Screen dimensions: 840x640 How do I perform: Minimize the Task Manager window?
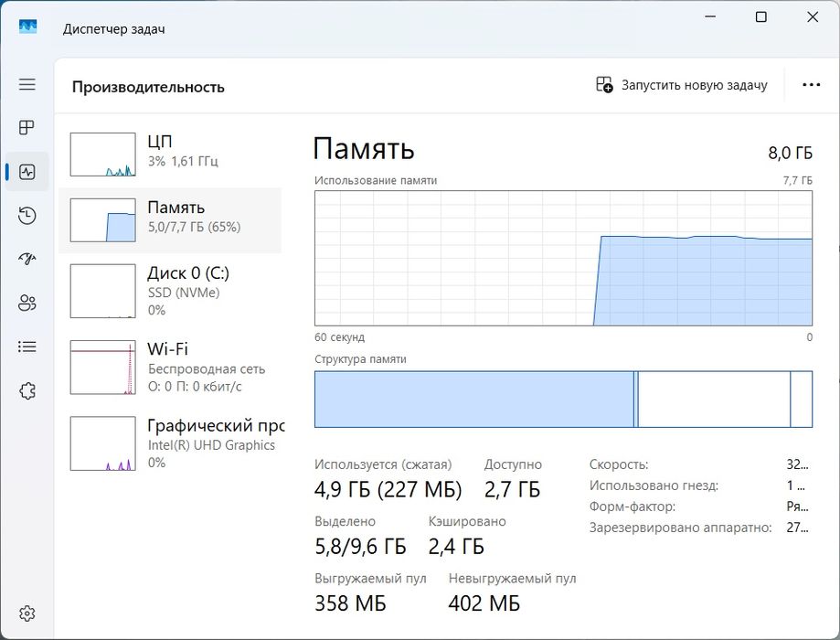click(x=710, y=16)
